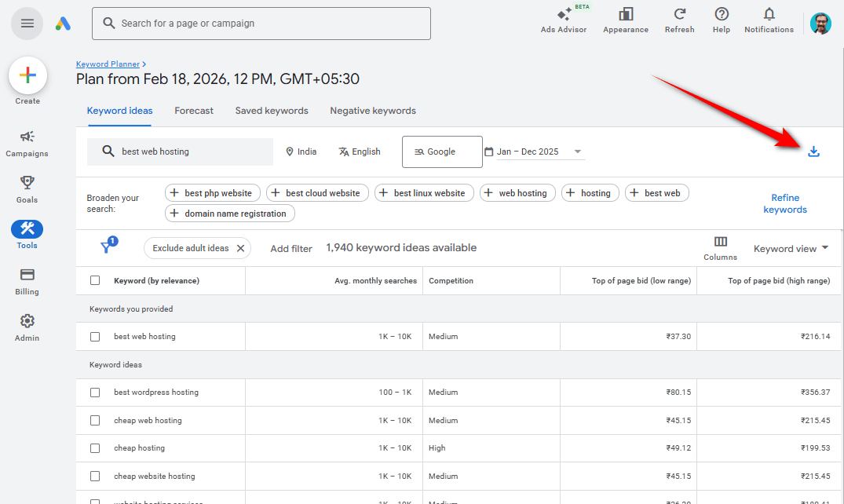Open Admin in the sidebar
This screenshot has width=844, height=504.
pos(27,328)
